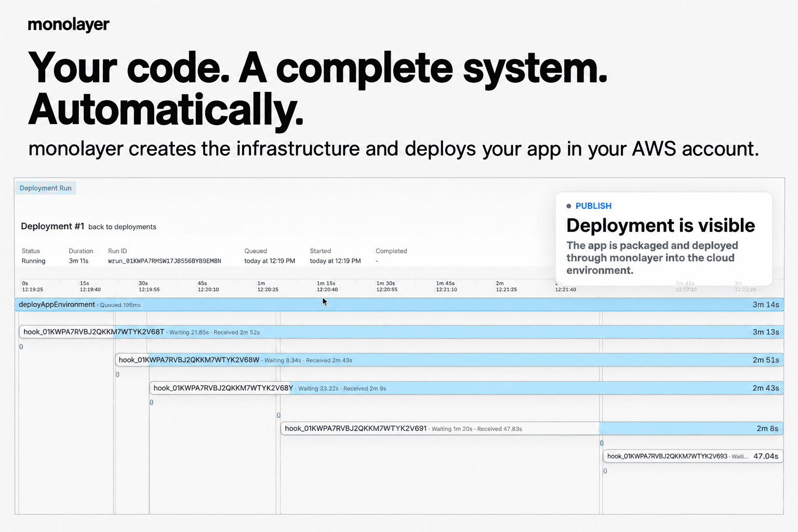Click the 45s 12:20:10 timeline marker
This screenshot has height=532, width=798.
tap(208, 286)
